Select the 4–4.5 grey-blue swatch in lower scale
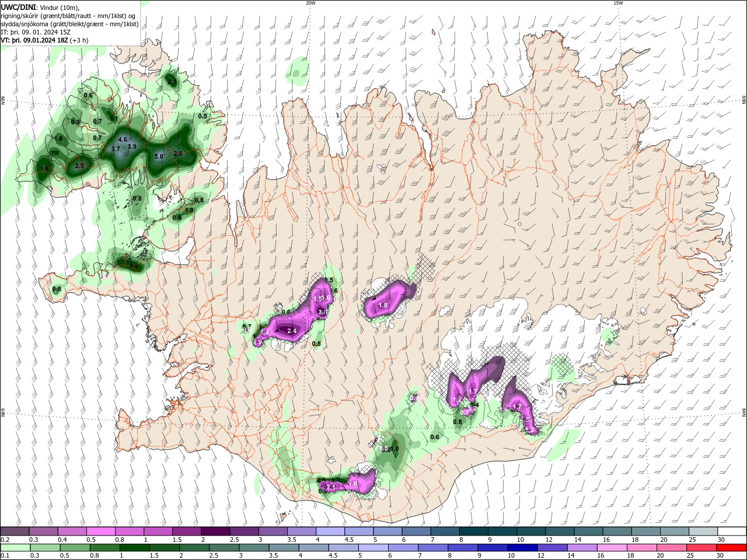This screenshot has height=560, width=747. tap(313, 548)
